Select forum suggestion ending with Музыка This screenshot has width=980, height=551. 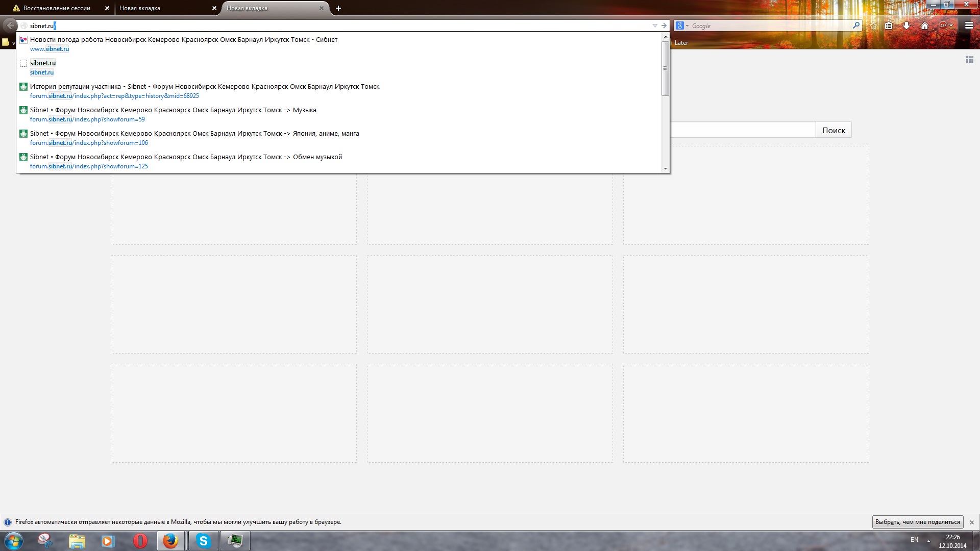pyautogui.click(x=339, y=114)
